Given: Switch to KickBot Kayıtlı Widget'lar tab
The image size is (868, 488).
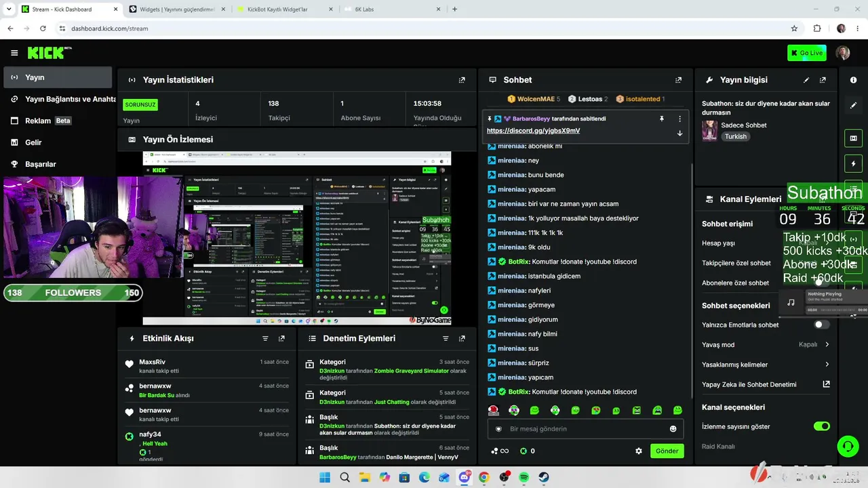Looking at the screenshot, I should [x=285, y=9].
